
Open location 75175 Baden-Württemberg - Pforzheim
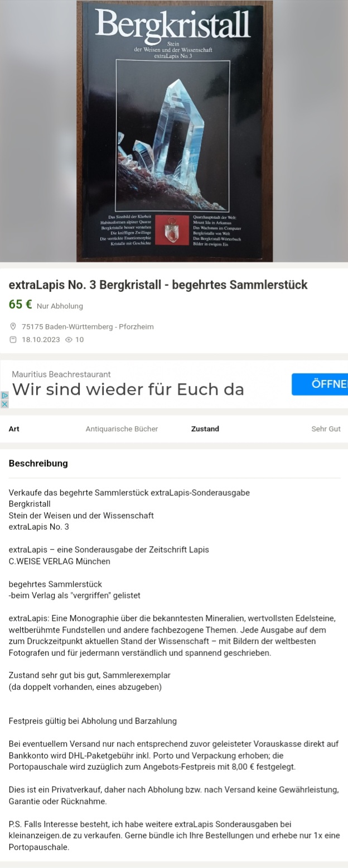point(88,327)
